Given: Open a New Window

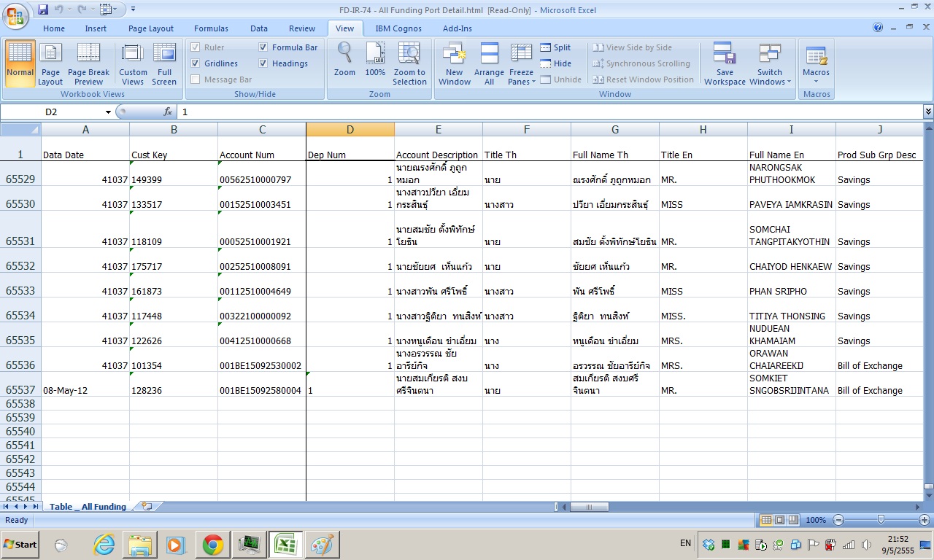Looking at the screenshot, I should pos(455,63).
